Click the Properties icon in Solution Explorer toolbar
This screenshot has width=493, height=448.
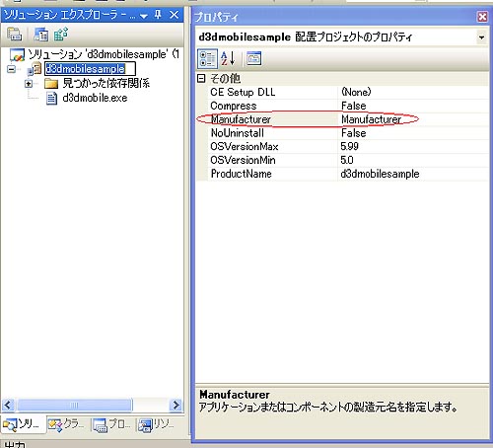(15, 35)
